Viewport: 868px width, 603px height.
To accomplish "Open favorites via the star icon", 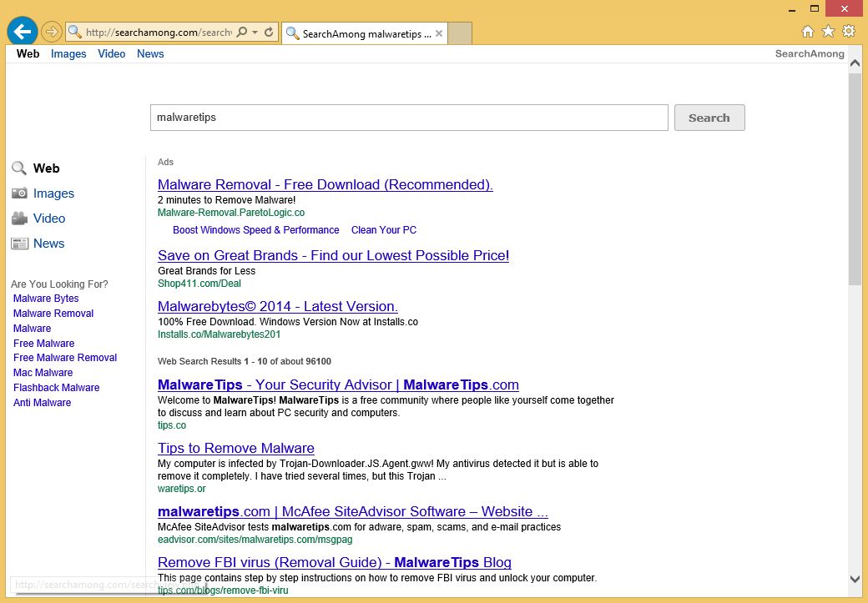I will point(827,31).
